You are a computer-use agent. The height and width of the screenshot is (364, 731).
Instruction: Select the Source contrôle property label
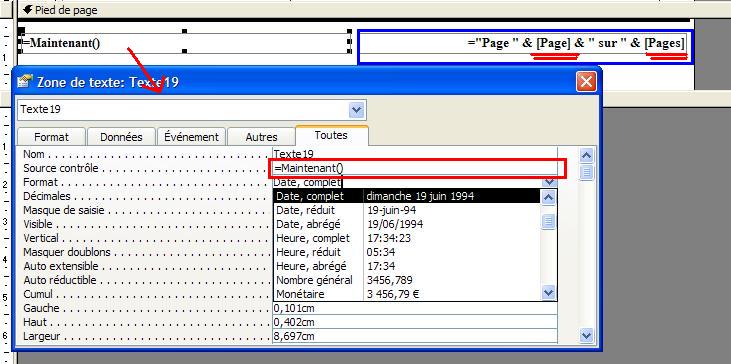pyautogui.click(x=61, y=168)
